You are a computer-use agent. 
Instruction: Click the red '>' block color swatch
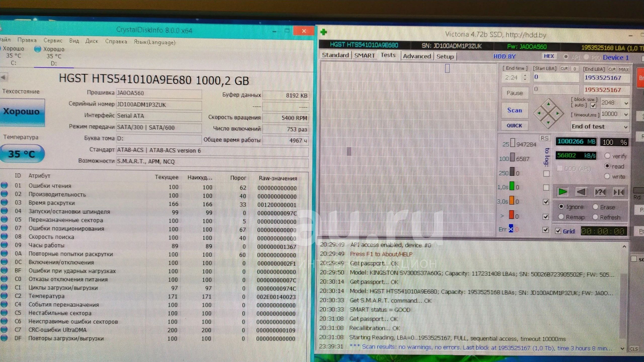pyautogui.click(x=511, y=215)
